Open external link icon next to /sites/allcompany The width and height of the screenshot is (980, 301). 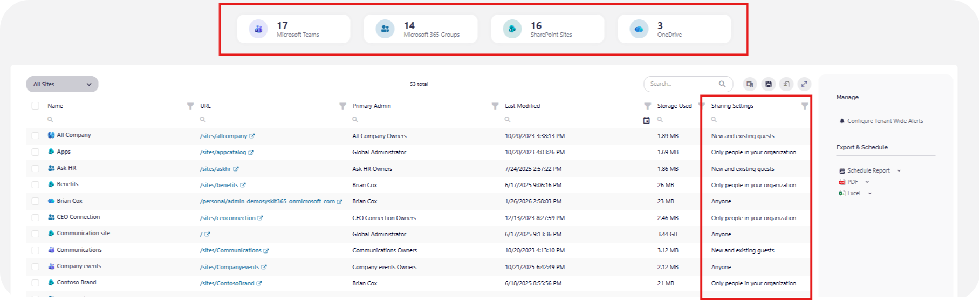[x=252, y=136]
